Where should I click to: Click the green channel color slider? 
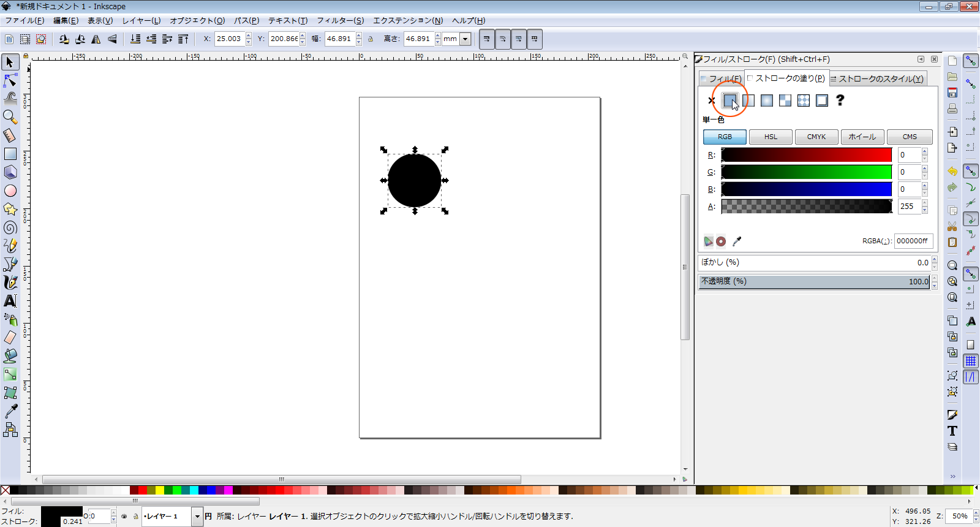806,172
